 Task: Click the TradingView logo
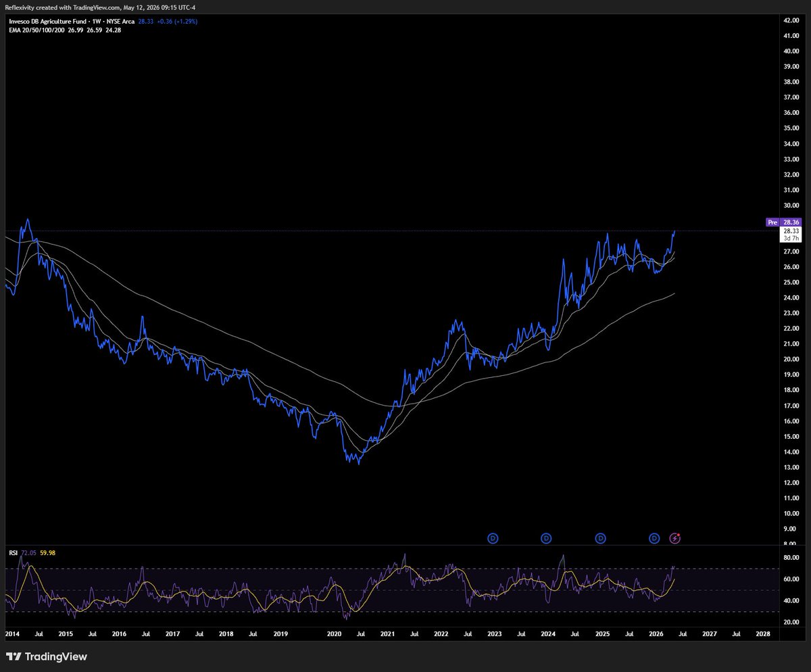tap(47, 656)
